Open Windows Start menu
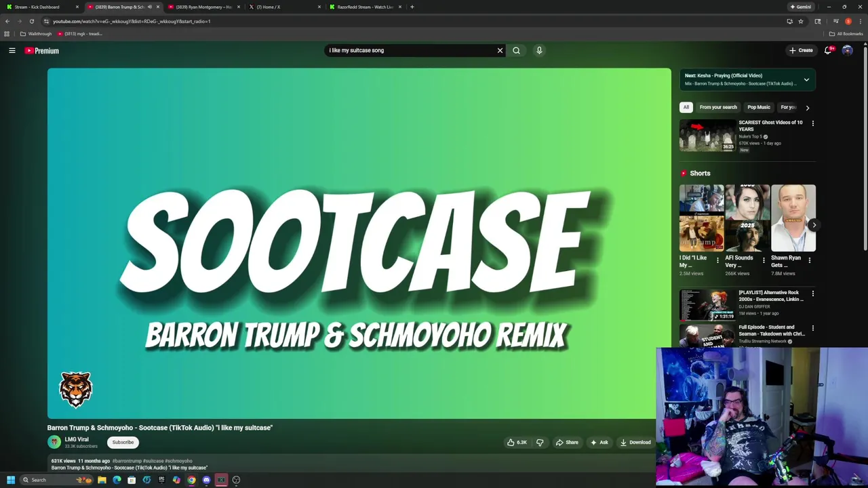868x488 pixels. [x=11, y=480]
